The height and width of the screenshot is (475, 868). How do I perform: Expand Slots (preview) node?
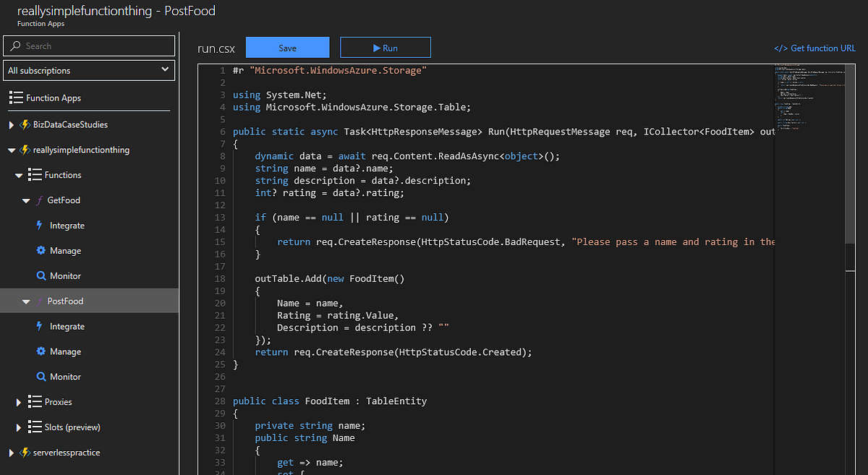(x=19, y=427)
